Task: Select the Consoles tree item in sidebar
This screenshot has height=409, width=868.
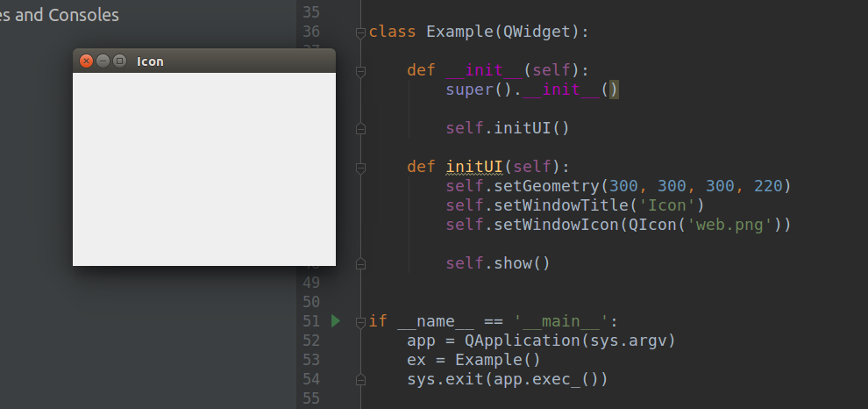Action: pyautogui.click(x=60, y=16)
